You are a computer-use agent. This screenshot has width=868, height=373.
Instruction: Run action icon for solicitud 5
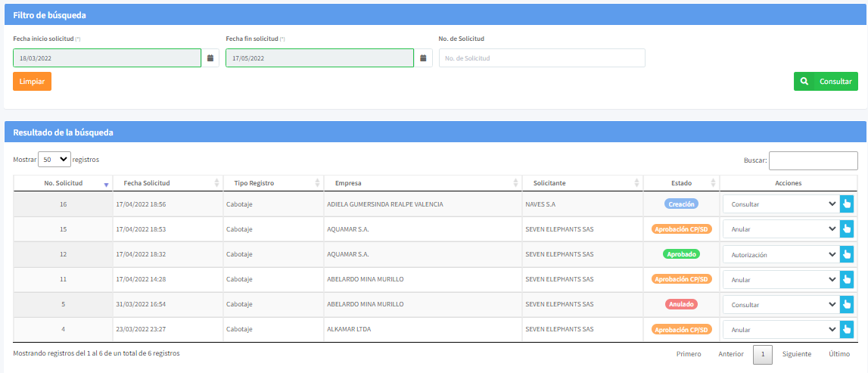(847, 305)
